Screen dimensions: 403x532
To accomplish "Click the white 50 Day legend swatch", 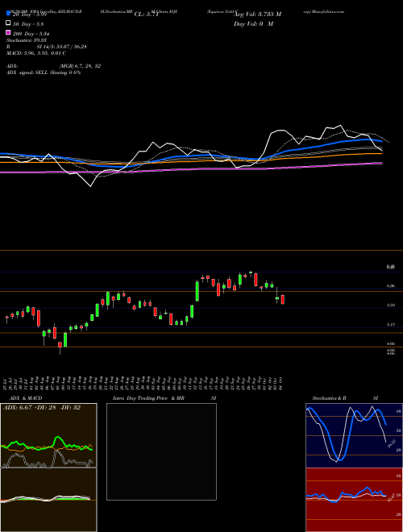I will tap(8, 23).
